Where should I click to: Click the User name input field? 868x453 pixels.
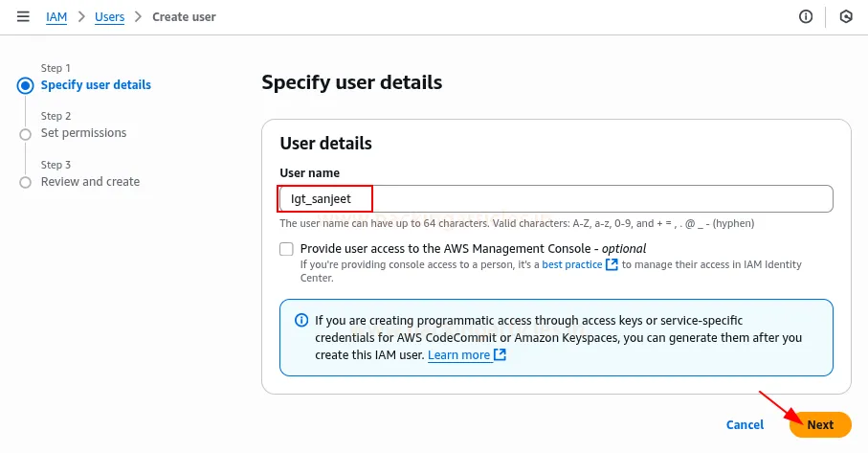(555, 199)
